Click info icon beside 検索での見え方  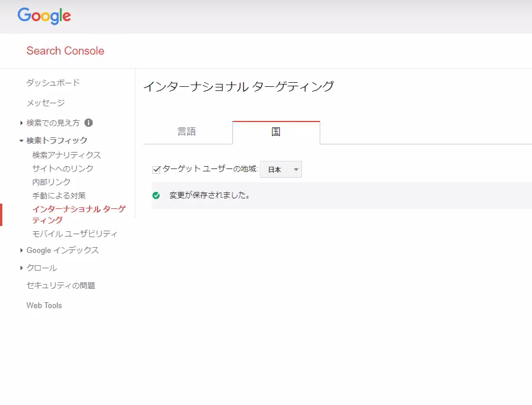pyautogui.click(x=89, y=123)
